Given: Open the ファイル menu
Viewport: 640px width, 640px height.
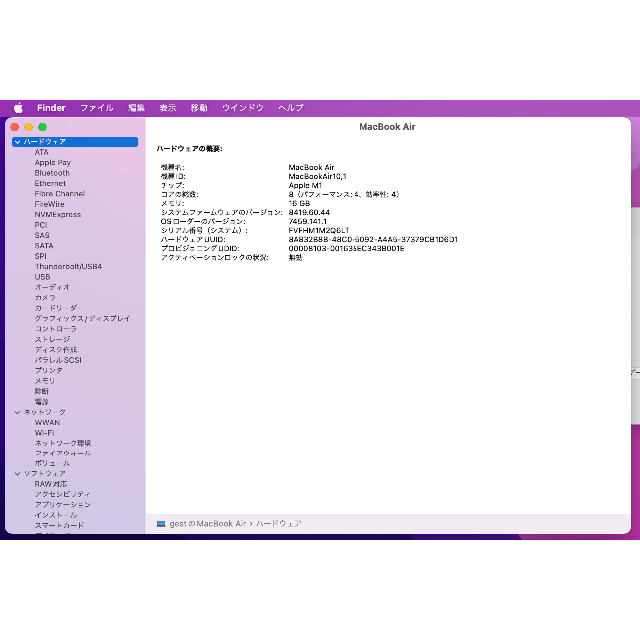Looking at the screenshot, I should (x=97, y=108).
